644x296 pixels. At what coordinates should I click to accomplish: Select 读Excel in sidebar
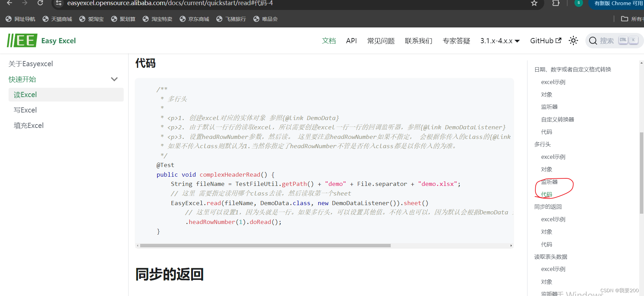point(66,95)
